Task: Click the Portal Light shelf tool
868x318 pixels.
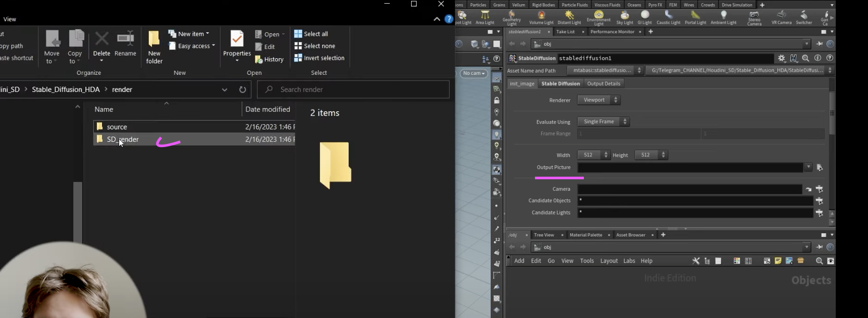Action: click(x=695, y=17)
